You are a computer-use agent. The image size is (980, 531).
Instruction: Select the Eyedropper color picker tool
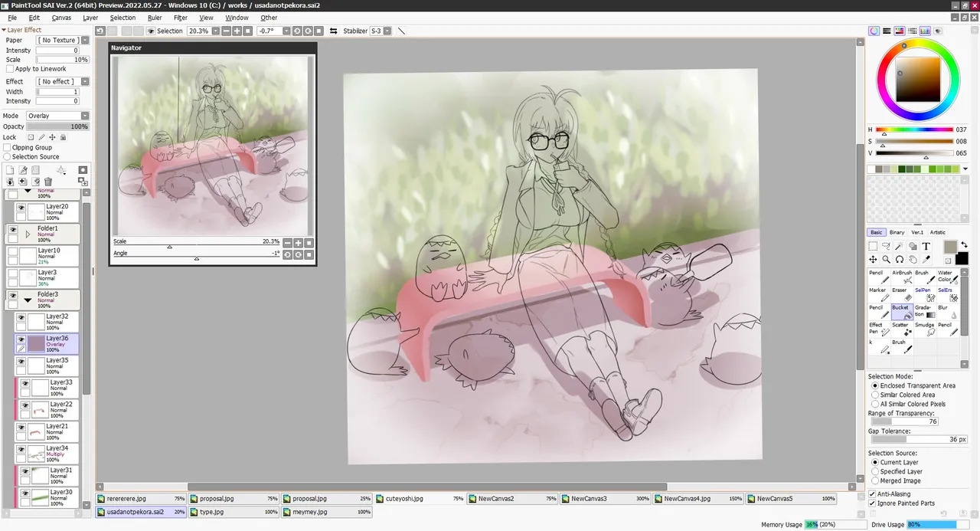point(926,260)
